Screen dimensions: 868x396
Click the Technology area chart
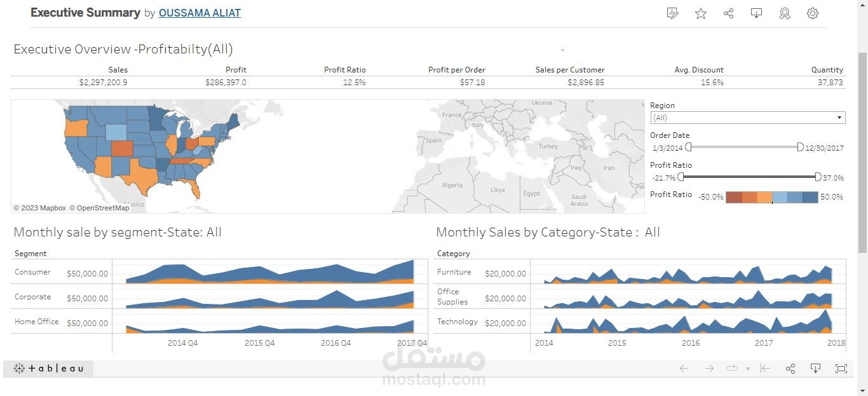pyautogui.click(x=688, y=323)
